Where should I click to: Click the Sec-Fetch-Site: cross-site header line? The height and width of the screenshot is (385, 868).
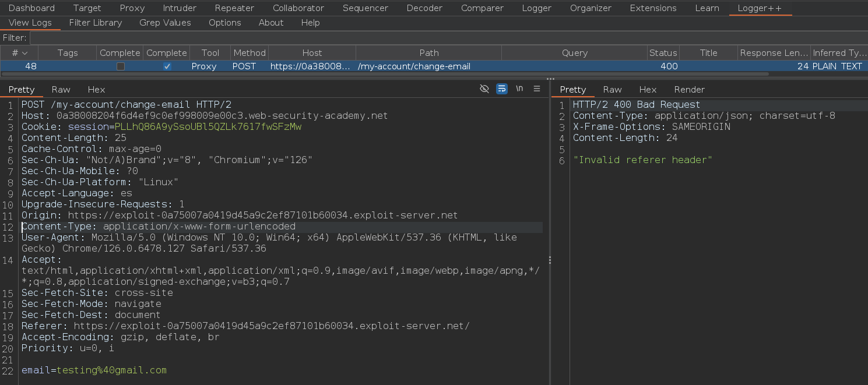click(97, 293)
